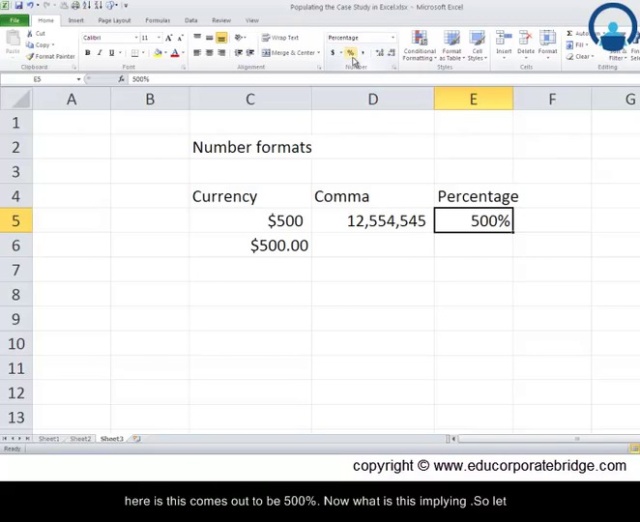Open Quick Print from the quick access toolbar

click(76, 6)
